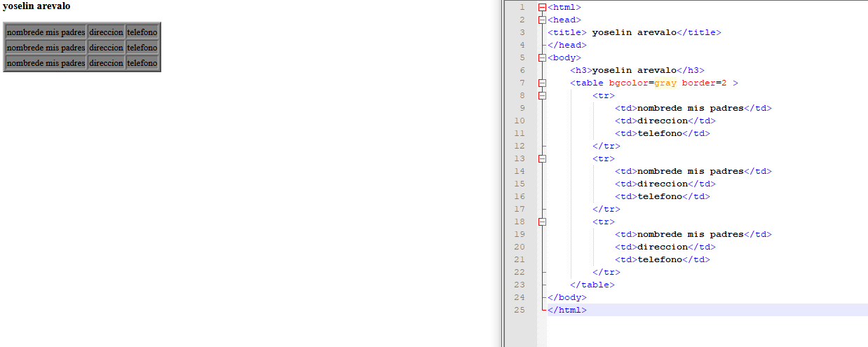Click the closing </body> tag in the code
This screenshot has height=347, width=868.
567,297
